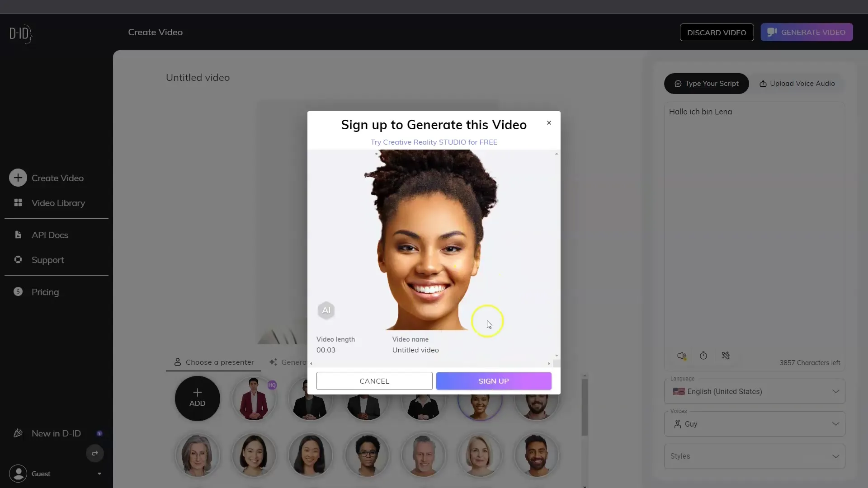The height and width of the screenshot is (488, 868).
Task: Click Try Creative Reality STUDIO link
Action: 434,142
